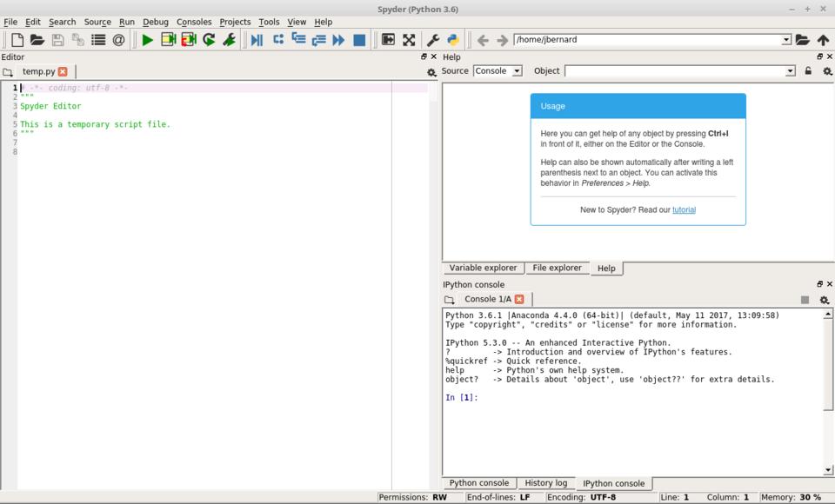Expand the working directory path dropdown
835x504 pixels.
pos(786,40)
